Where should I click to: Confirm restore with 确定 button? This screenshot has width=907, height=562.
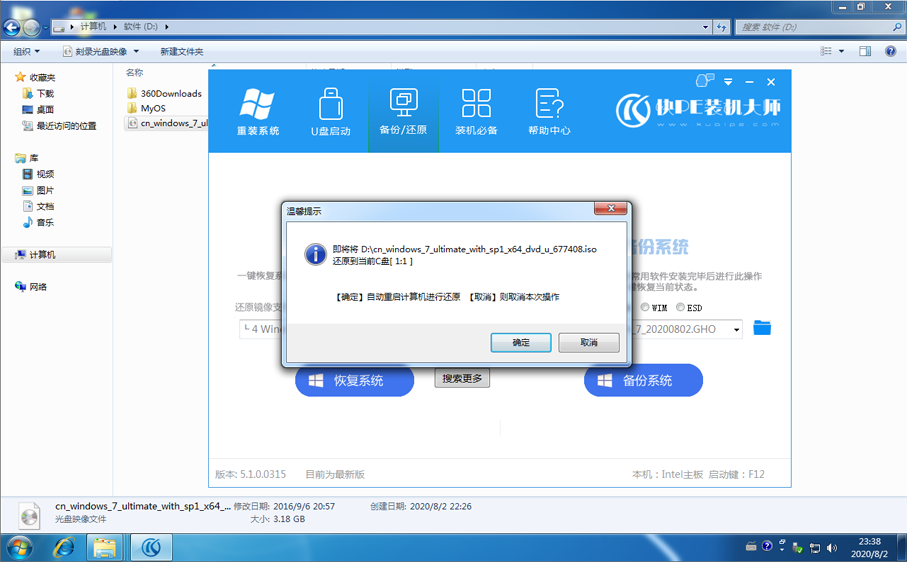(x=521, y=342)
